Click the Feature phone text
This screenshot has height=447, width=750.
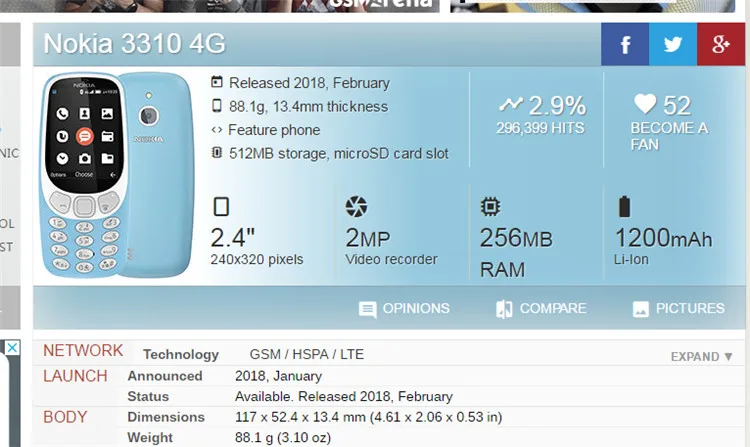click(x=274, y=130)
